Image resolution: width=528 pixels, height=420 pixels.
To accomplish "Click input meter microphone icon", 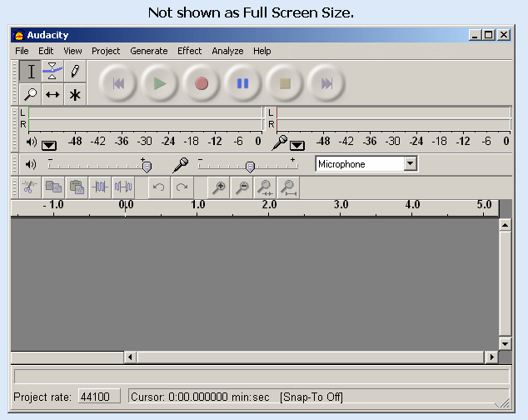I will click(280, 142).
